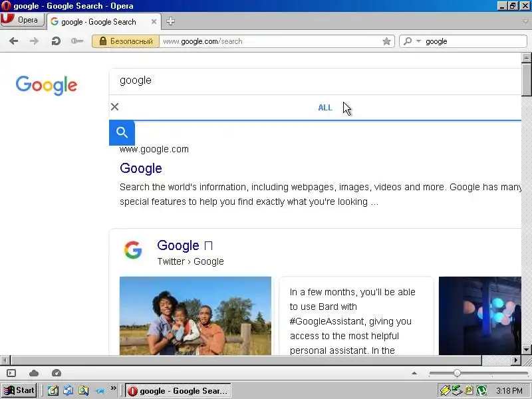Toggle Opera Turbo speedometer icon

(57, 373)
